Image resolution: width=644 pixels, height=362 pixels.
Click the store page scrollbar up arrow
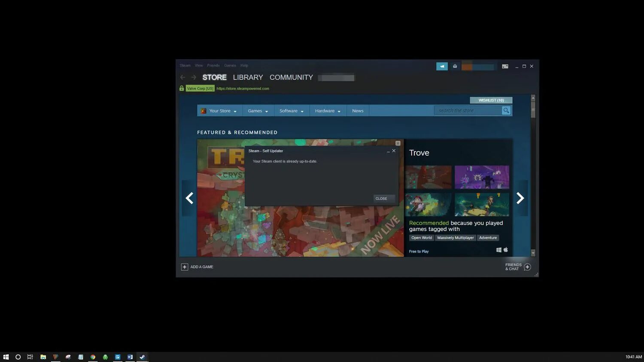click(533, 98)
